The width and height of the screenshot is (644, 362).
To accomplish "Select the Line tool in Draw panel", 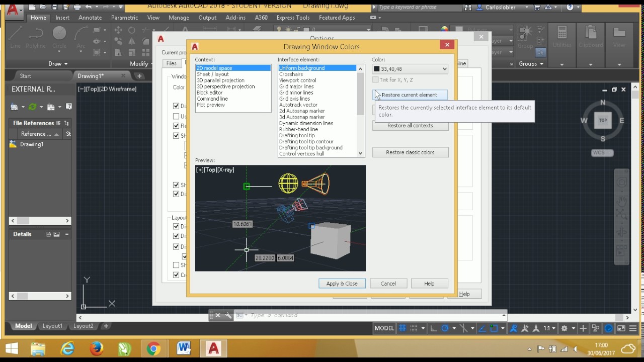I will click(15, 38).
